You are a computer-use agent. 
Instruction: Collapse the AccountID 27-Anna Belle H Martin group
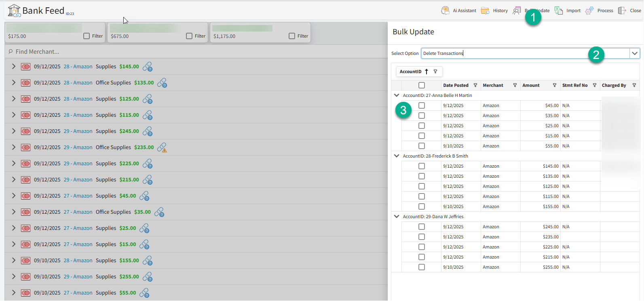click(397, 95)
